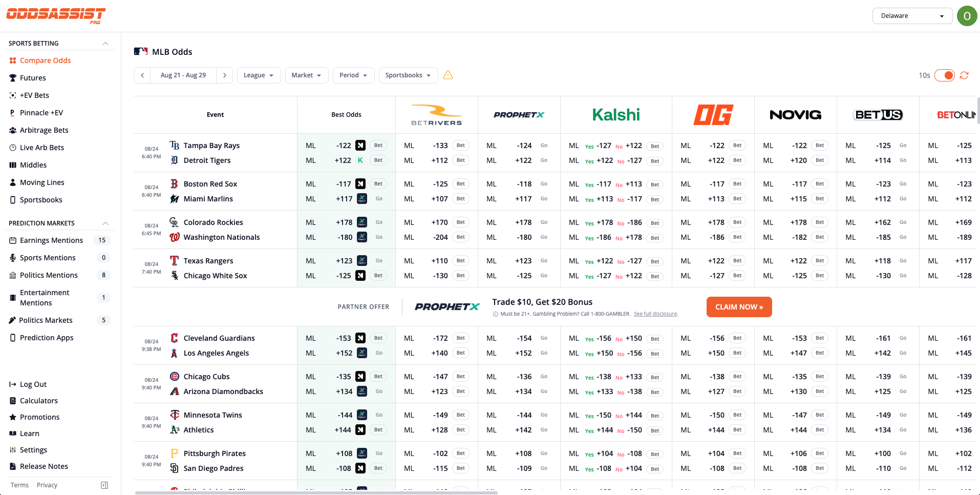Click the Pittsburgh Pirates team name
The image size is (980, 495).
(215, 453)
